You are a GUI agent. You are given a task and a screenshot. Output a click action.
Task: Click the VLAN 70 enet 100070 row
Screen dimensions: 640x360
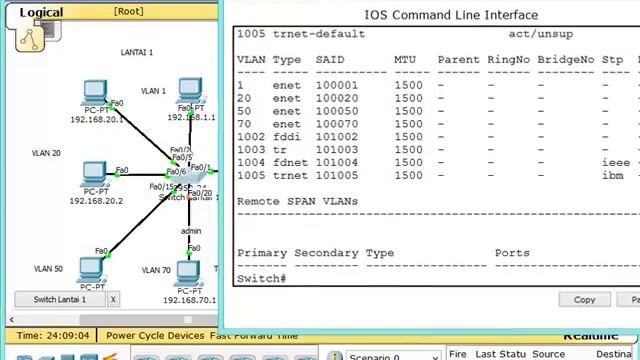tap(438, 124)
